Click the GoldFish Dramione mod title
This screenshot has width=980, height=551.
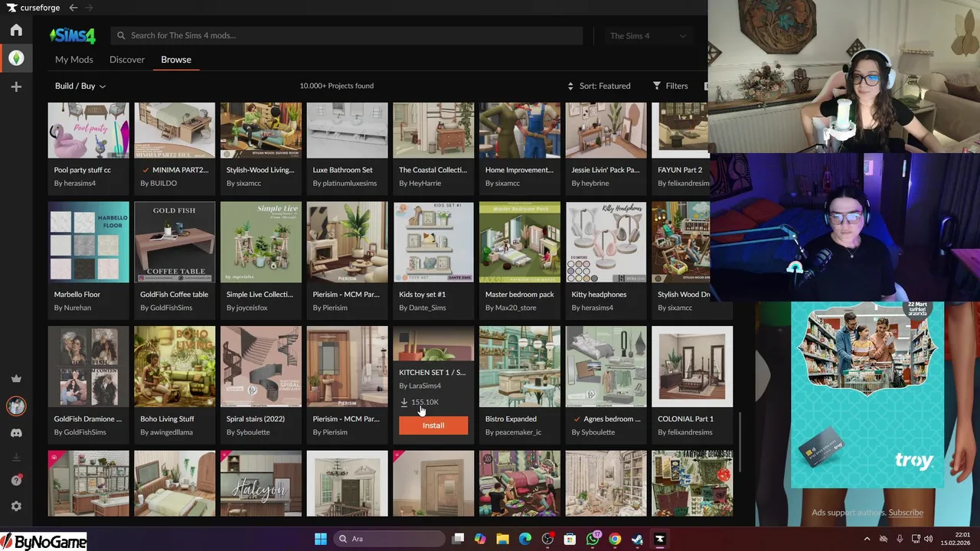pyautogui.click(x=87, y=419)
